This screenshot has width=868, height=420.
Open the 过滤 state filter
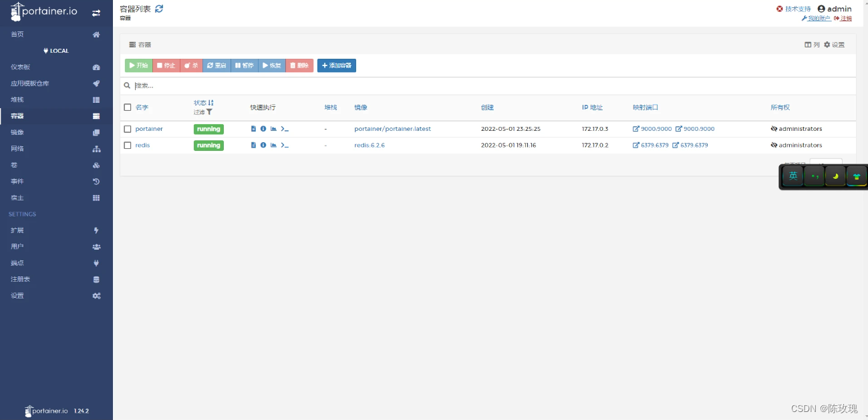pyautogui.click(x=203, y=112)
